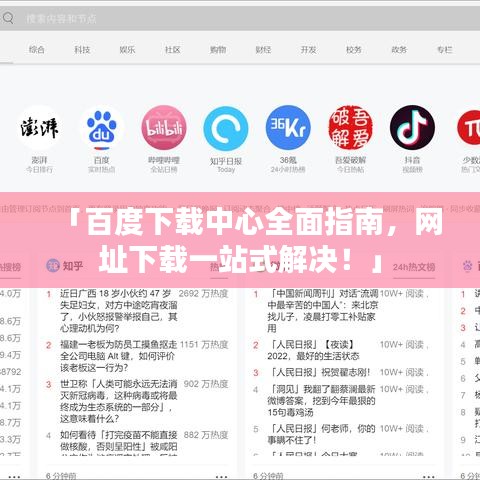Switch to the 财经 tab
The width and height of the screenshot is (480, 480).
point(263,50)
